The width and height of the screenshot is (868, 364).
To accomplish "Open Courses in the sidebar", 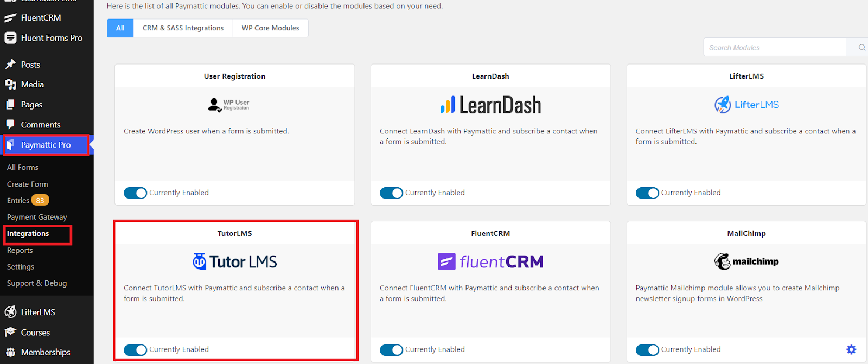I will pos(35,333).
